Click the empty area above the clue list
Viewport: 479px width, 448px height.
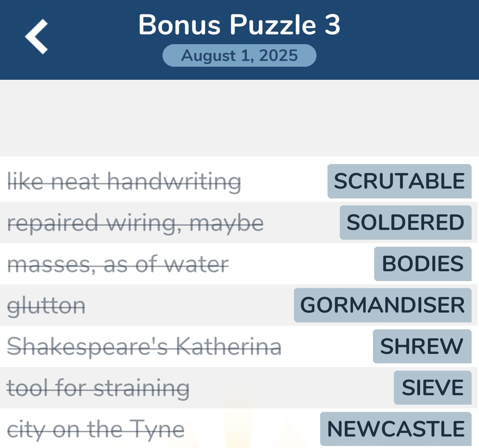[239, 119]
